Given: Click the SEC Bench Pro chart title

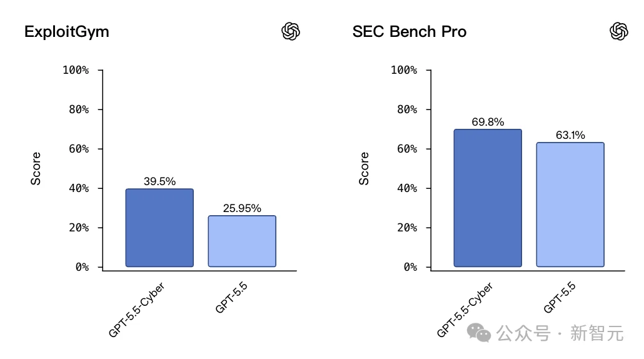Looking at the screenshot, I should pos(410,32).
